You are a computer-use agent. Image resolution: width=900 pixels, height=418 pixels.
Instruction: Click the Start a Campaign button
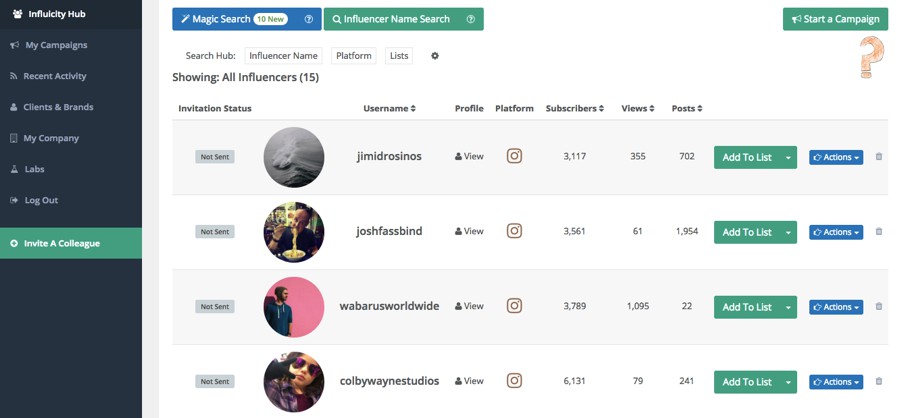point(835,19)
